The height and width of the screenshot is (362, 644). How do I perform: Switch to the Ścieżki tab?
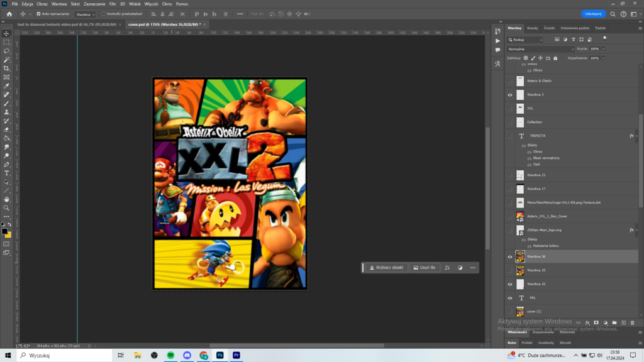pyautogui.click(x=549, y=28)
